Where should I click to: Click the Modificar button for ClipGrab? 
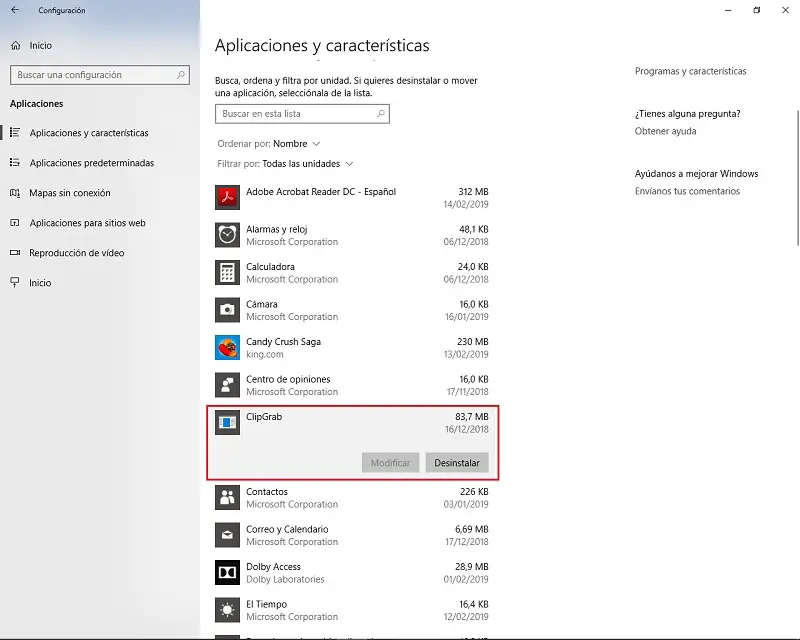pos(390,463)
